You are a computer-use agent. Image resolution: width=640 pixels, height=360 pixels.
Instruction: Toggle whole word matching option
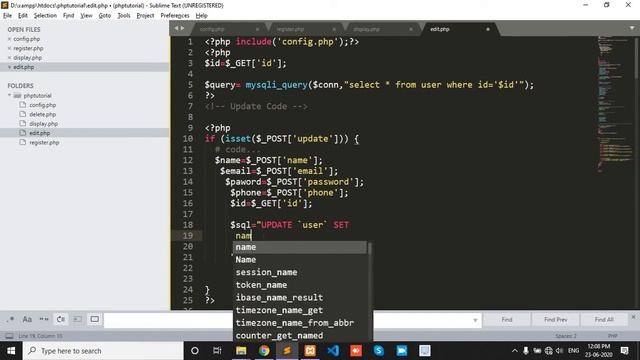tap(44, 319)
